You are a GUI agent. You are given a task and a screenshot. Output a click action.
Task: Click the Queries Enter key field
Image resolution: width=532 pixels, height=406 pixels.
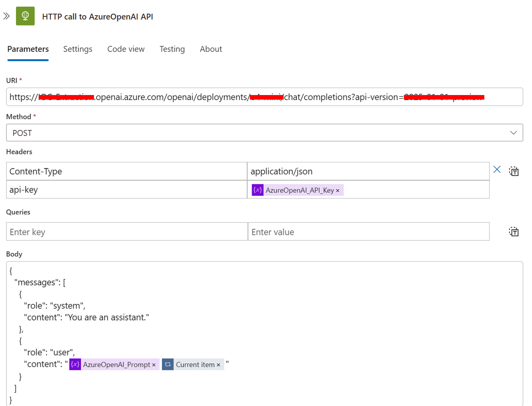[x=127, y=232]
